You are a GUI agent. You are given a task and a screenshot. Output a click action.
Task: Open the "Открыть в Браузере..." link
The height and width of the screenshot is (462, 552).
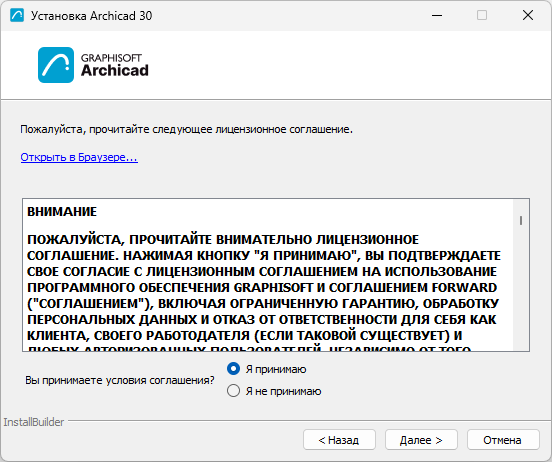point(79,157)
